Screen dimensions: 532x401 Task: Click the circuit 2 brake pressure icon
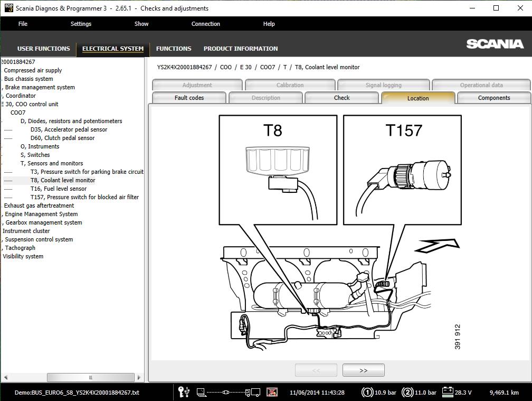coord(407,393)
